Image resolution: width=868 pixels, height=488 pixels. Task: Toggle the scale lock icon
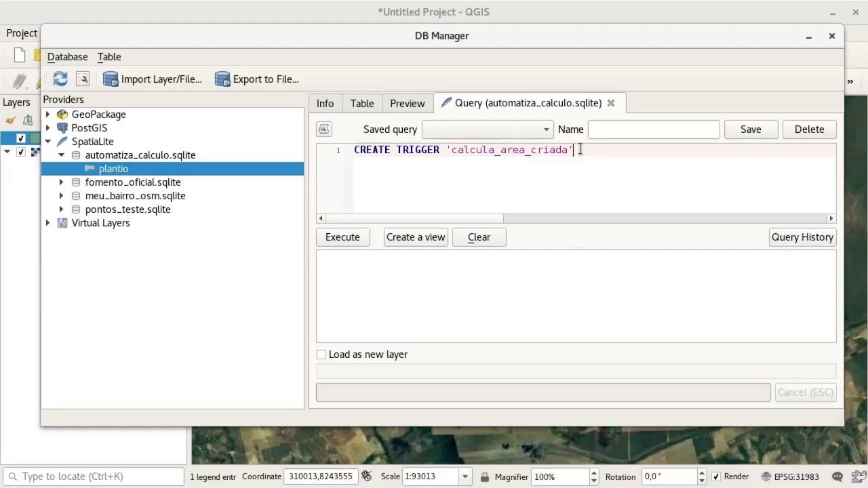[x=484, y=476]
